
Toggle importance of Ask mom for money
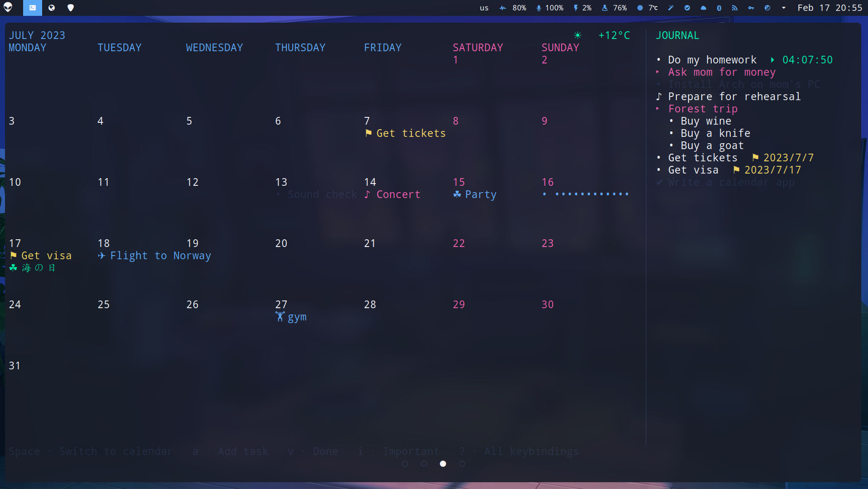coord(658,72)
